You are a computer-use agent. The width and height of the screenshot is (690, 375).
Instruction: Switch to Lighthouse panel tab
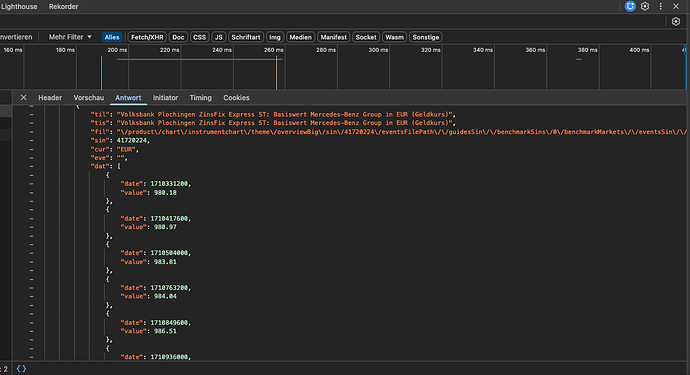pos(19,7)
